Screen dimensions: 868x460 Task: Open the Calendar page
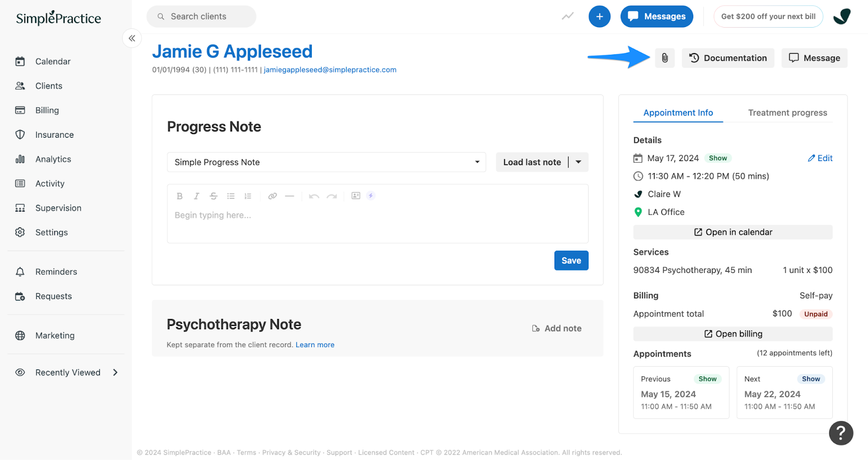53,61
